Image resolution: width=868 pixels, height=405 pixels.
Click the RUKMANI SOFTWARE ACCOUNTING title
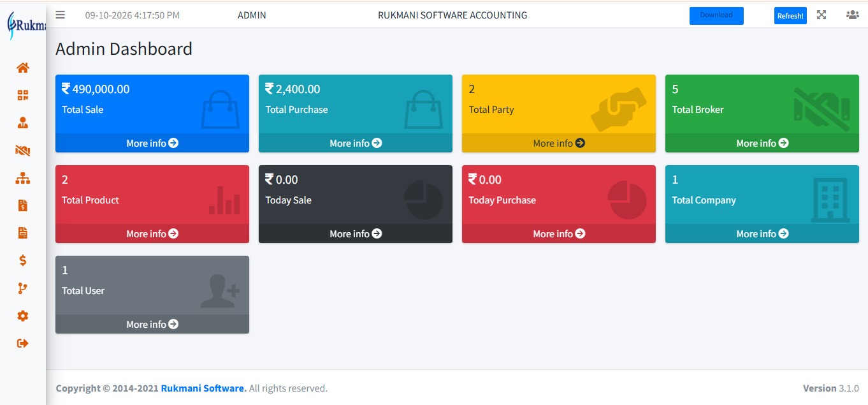point(452,15)
